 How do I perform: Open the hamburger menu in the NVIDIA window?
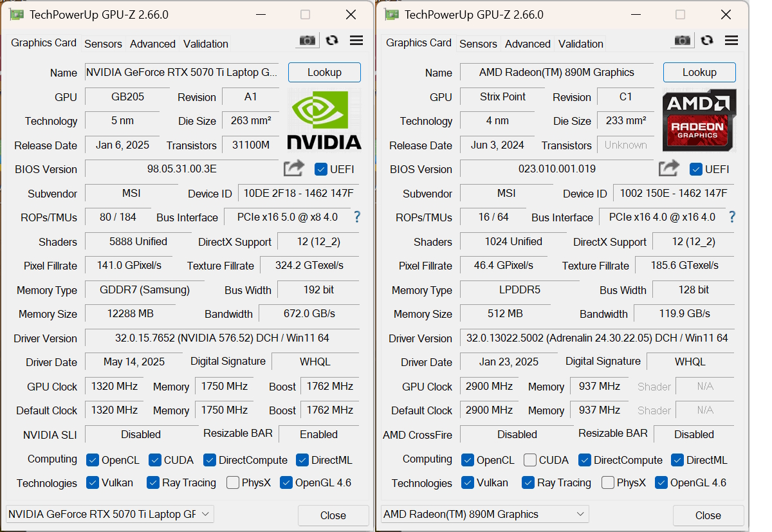(356, 41)
